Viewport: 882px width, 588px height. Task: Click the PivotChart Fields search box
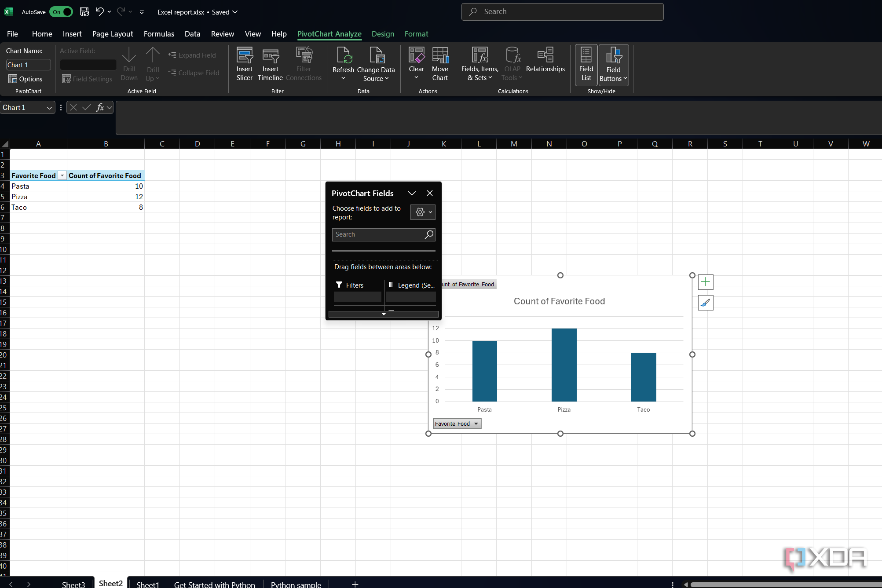pos(384,234)
